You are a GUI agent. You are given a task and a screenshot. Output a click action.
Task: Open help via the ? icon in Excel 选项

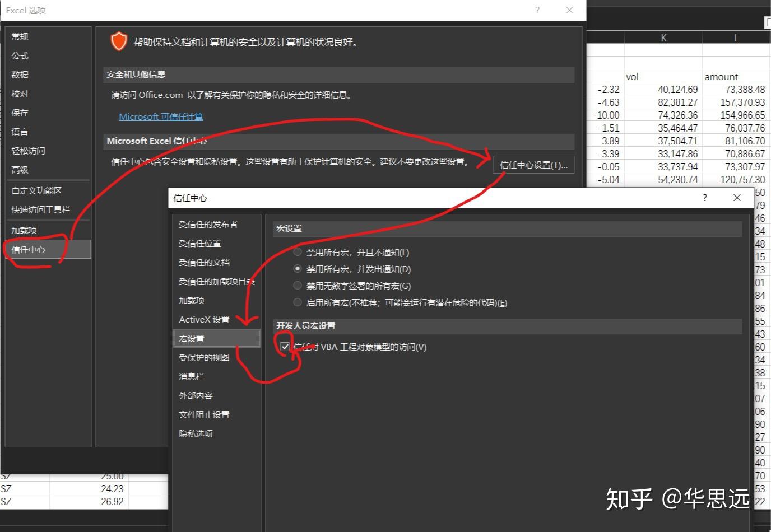coord(537,10)
